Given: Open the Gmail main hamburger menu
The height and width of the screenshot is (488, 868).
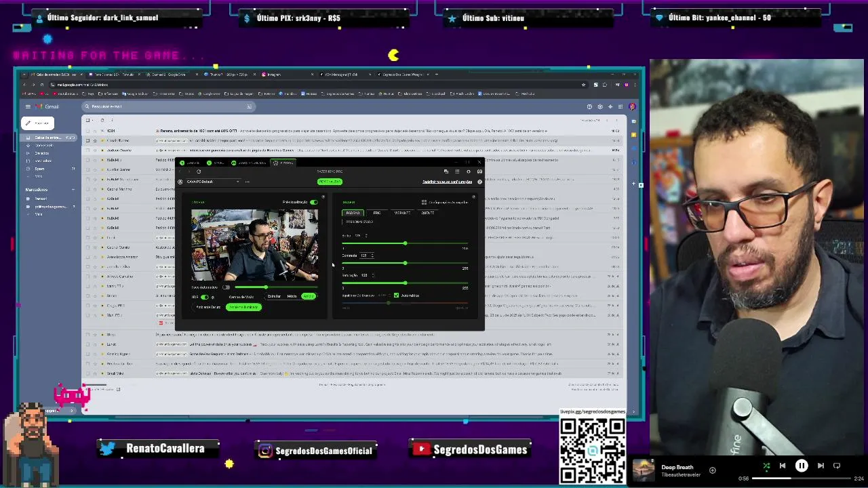Looking at the screenshot, I should point(28,106).
